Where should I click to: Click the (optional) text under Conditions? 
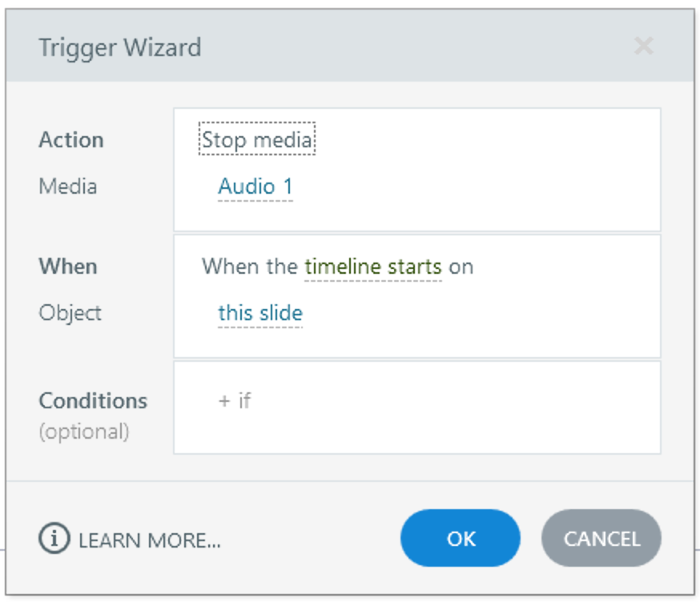(84, 431)
